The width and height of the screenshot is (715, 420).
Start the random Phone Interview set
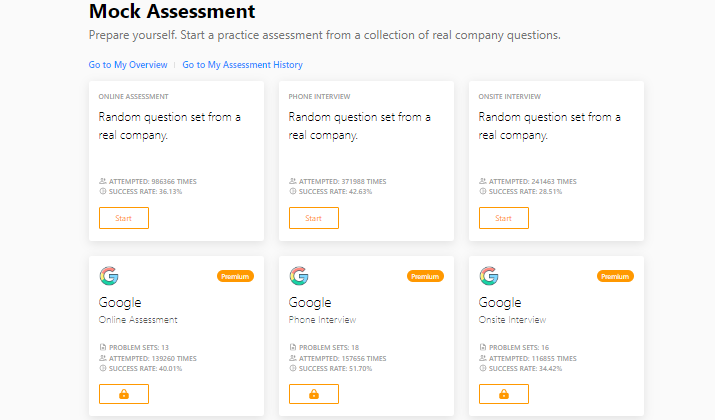coord(314,218)
